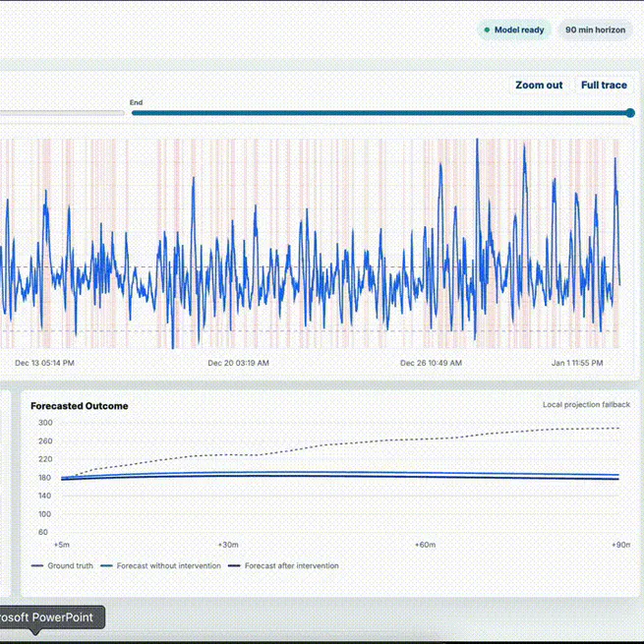Toggle Forecast without intervention legend entry
The height and width of the screenshot is (644, 644).
click(160, 565)
